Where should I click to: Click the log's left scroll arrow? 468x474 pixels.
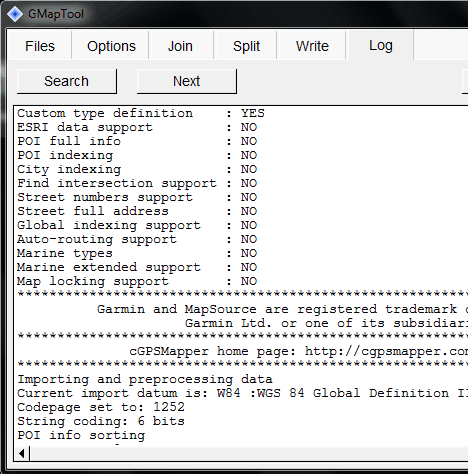click(22, 454)
